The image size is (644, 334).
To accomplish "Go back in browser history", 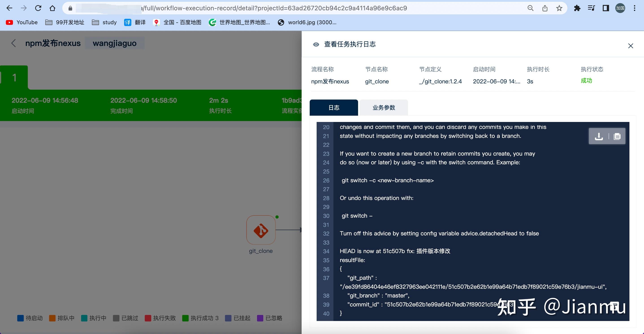I will tap(9, 8).
